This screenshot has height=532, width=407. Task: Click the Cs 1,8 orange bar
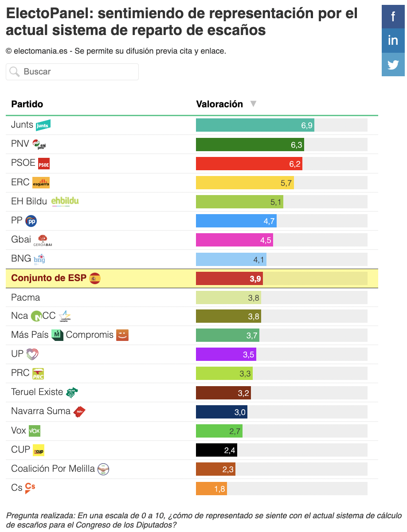(x=211, y=489)
